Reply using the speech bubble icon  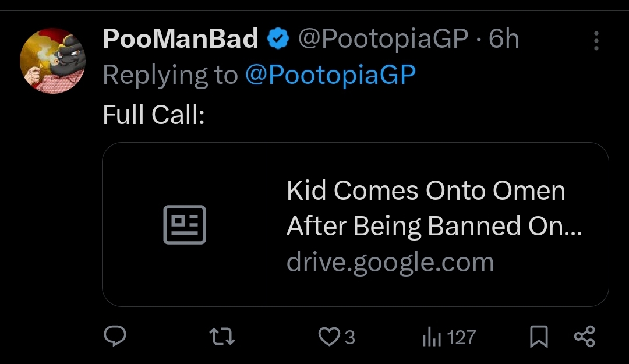115,337
